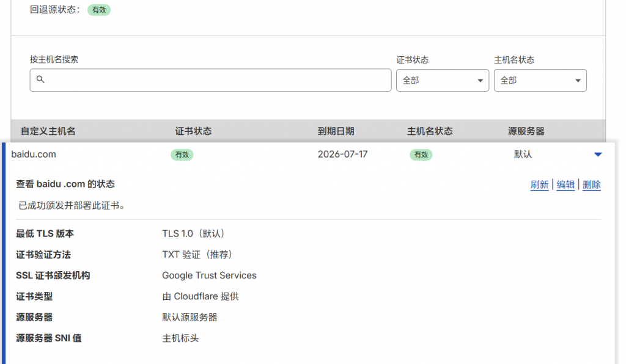The image size is (626, 364).
Task: Click the expiry date 2026-07-17
Action: pos(342,155)
